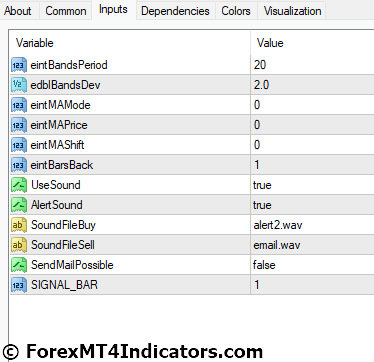
Task: Edit the eintMAShift value cell
Action: (x=312, y=145)
